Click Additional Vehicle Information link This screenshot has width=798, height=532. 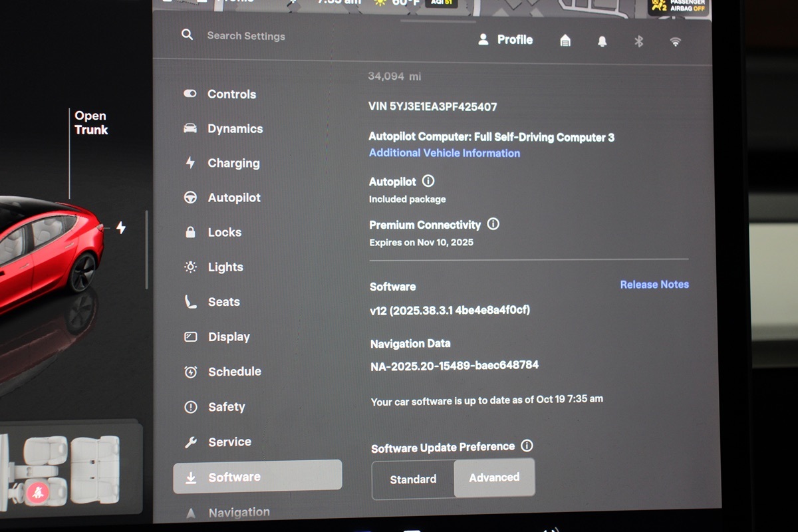pos(444,153)
